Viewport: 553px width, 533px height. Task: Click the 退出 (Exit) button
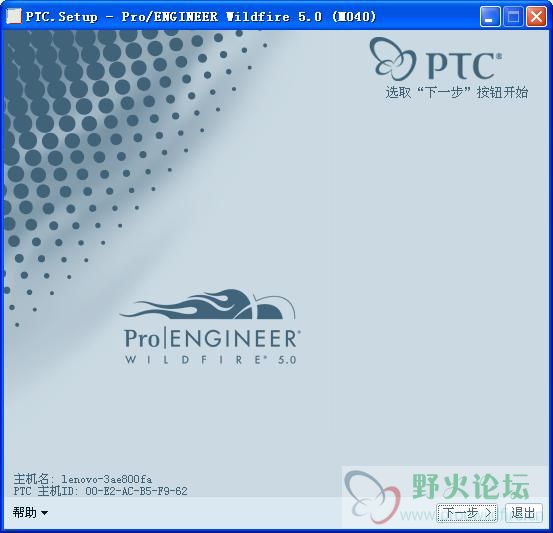point(523,513)
